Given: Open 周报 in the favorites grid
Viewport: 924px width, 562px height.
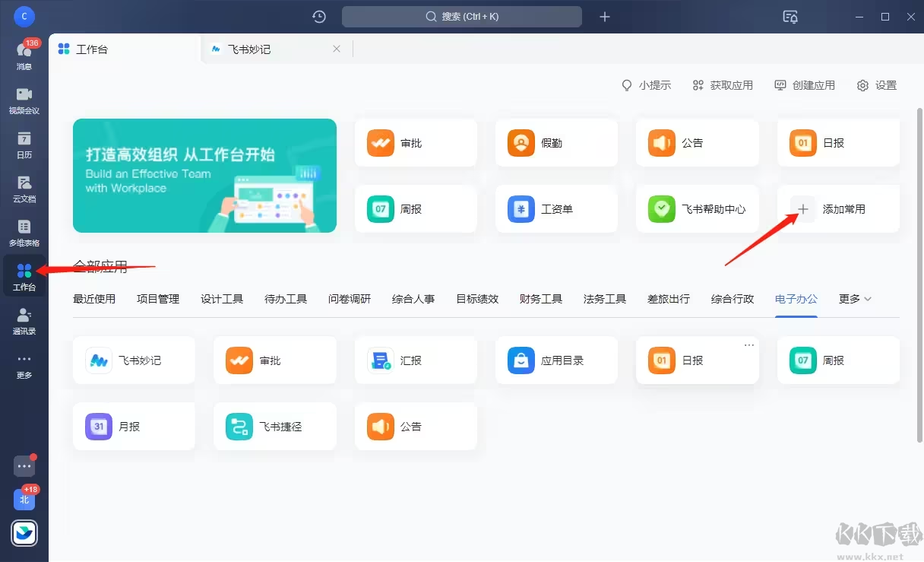Looking at the screenshot, I should [x=416, y=208].
